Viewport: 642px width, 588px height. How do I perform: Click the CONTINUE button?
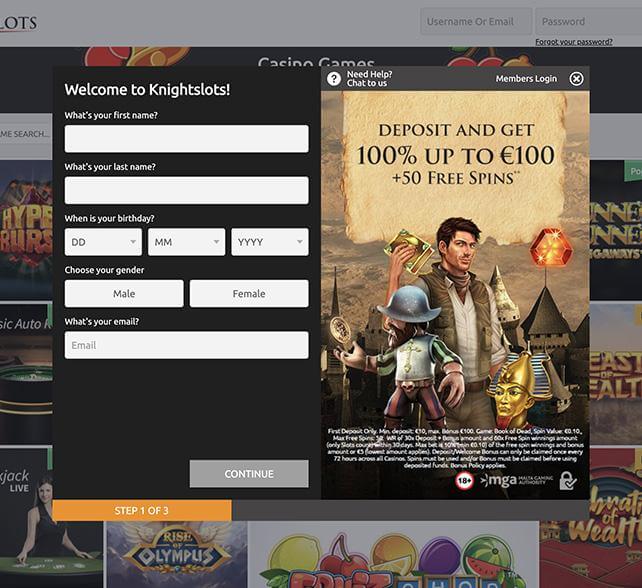click(x=249, y=474)
